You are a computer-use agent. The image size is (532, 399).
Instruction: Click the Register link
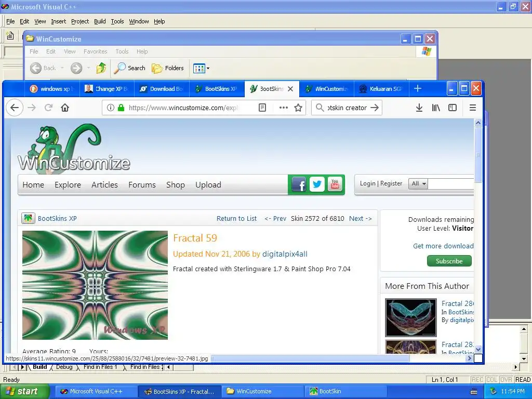point(391,183)
